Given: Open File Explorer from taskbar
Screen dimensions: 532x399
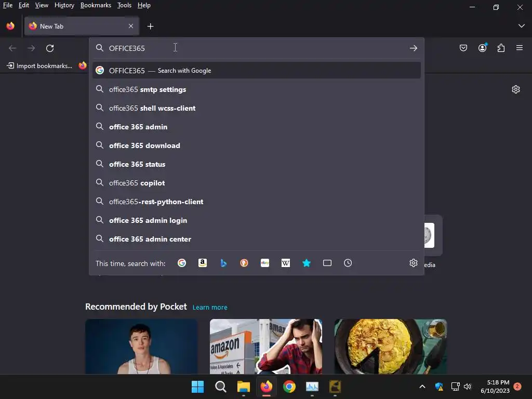Looking at the screenshot, I should click(x=243, y=387).
